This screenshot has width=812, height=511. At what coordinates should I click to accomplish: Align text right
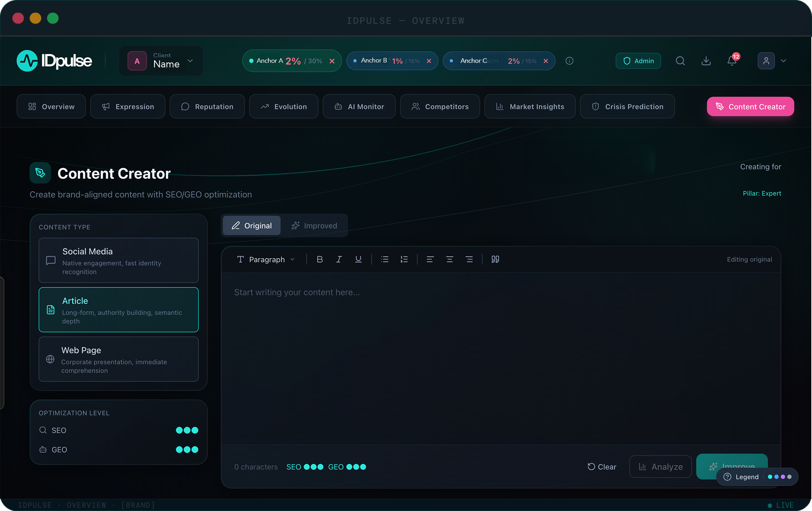(x=469, y=259)
